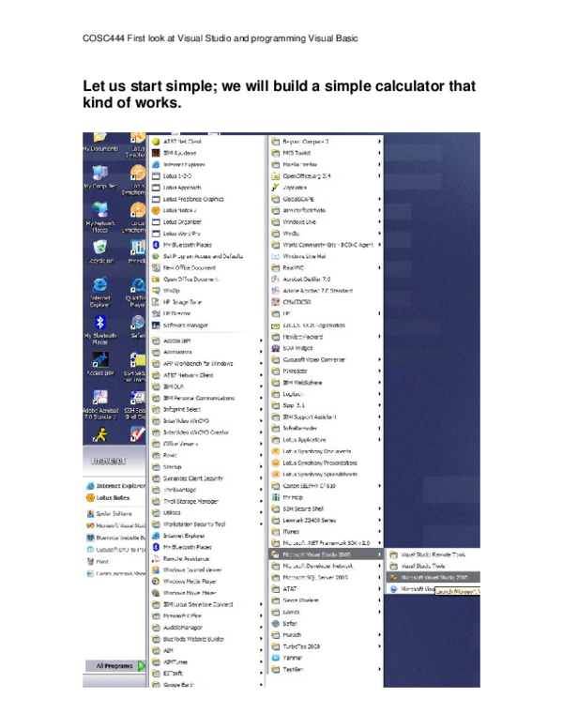
Task: Open My Computer desktop icon
Action: [x=99, y=176]
